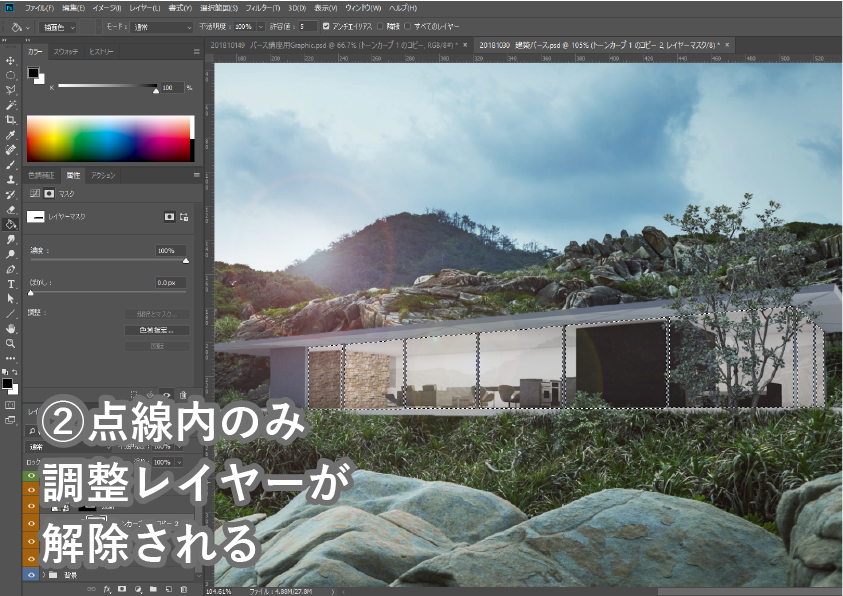Switch to the スウォッチ tab
The width and height of the screenshot is (843, 596).
[x=66, y=52]
